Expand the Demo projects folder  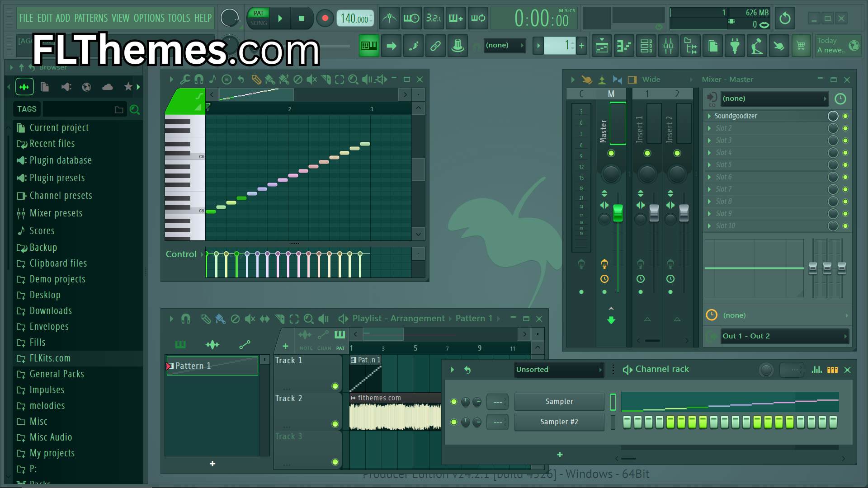tap(57, 279)
